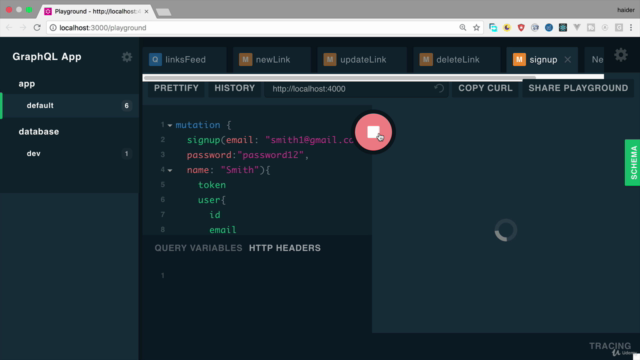Switch to the updateLink mutation tab
This screenshot has width=640, height=360.
tap(362, 60)
